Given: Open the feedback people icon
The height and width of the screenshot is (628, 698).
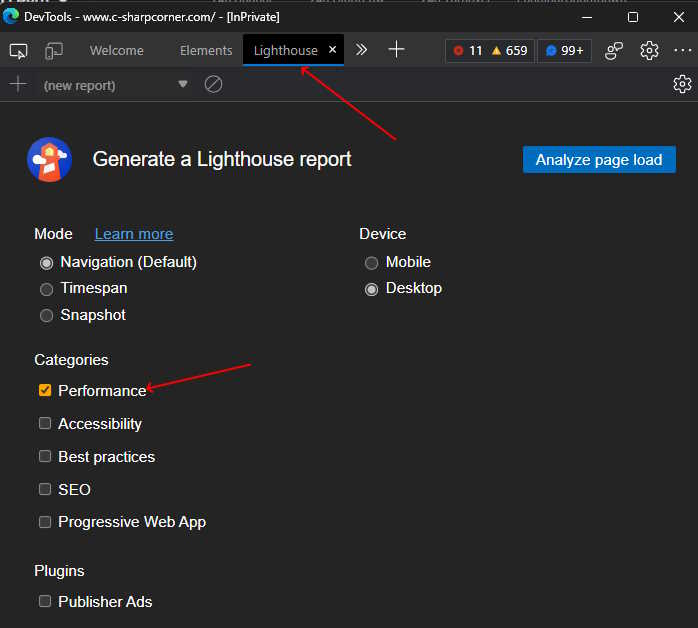Looking at the screenshot, I should tap(614, 51).
